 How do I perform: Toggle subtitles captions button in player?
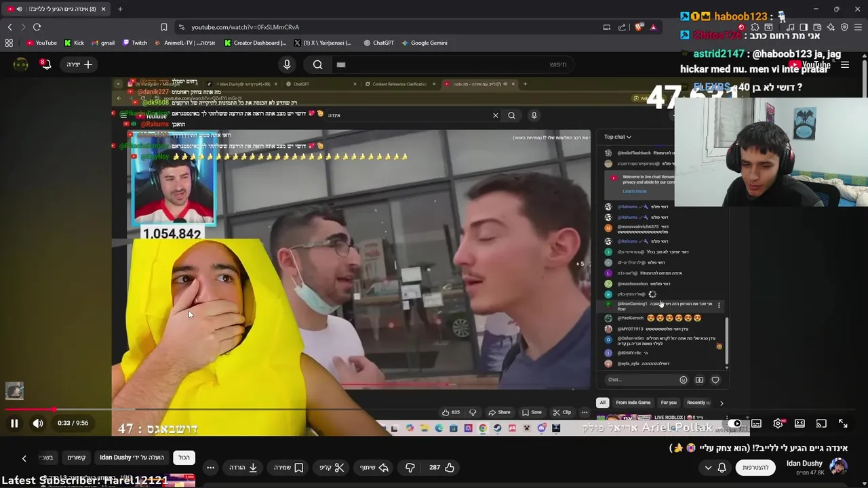[x=756, y=424]
